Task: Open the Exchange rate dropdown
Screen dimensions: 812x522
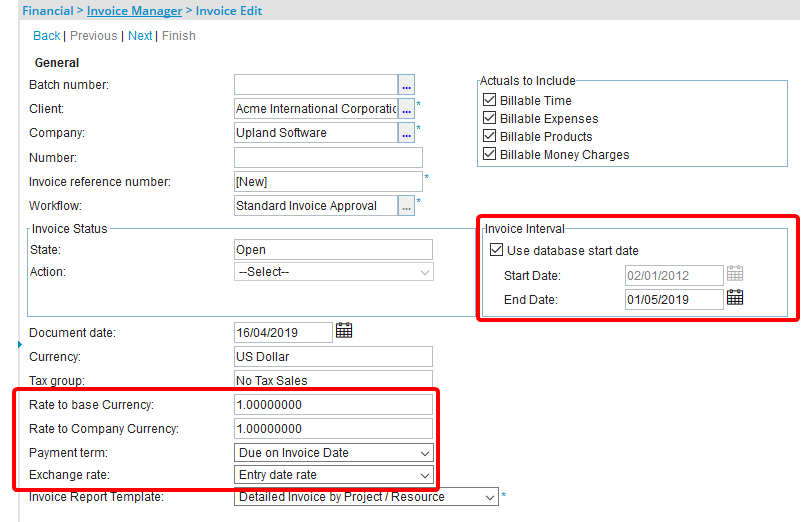Action: 333,475
